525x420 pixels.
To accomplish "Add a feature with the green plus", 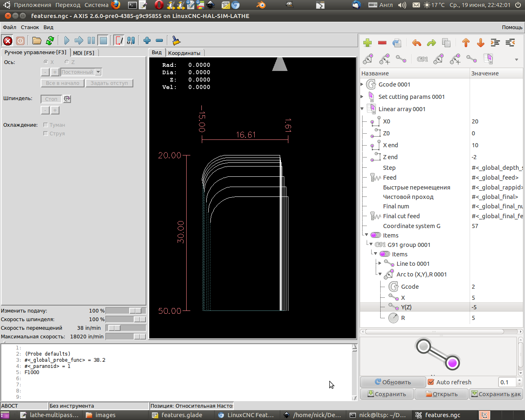I will 367,43.
